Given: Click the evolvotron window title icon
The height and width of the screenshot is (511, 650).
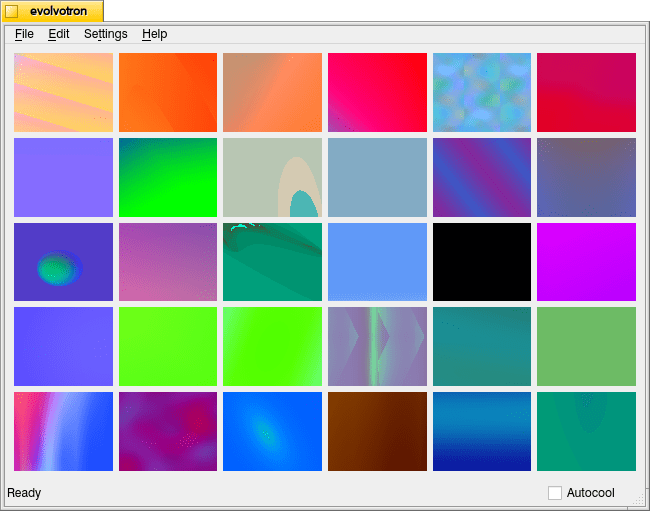Looking at the screenshot, I should click(x=12, y=11).
